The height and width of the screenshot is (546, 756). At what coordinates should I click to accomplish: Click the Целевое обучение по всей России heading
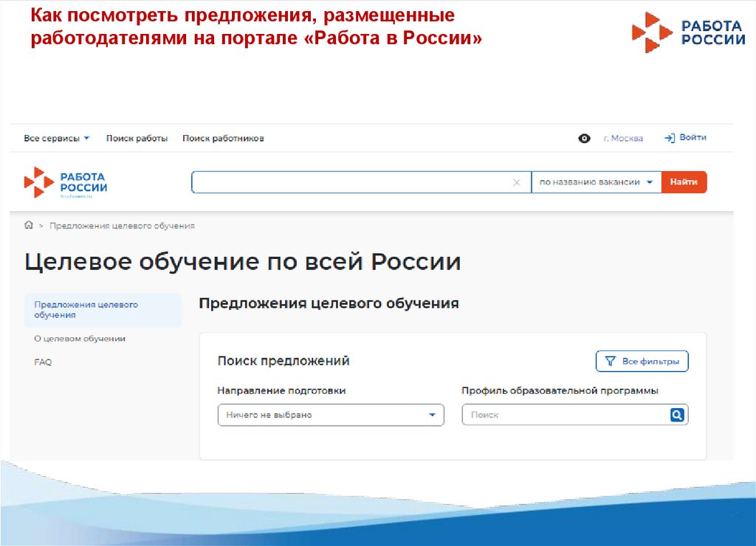242,262
